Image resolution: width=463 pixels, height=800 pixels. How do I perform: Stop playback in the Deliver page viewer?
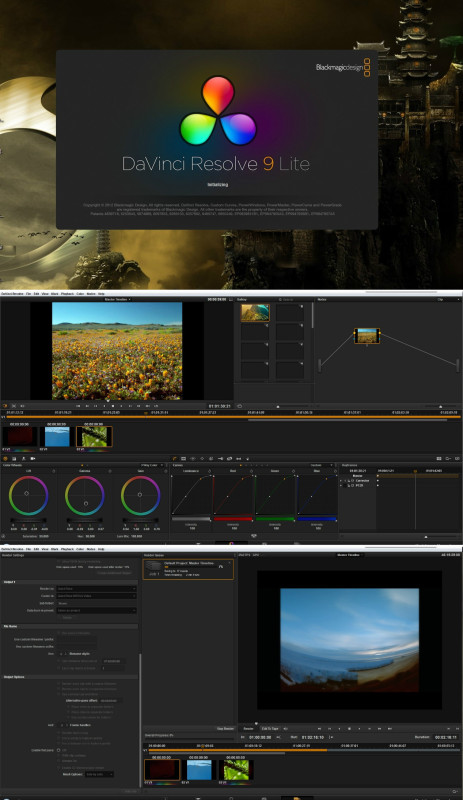[x=350, y=729]
